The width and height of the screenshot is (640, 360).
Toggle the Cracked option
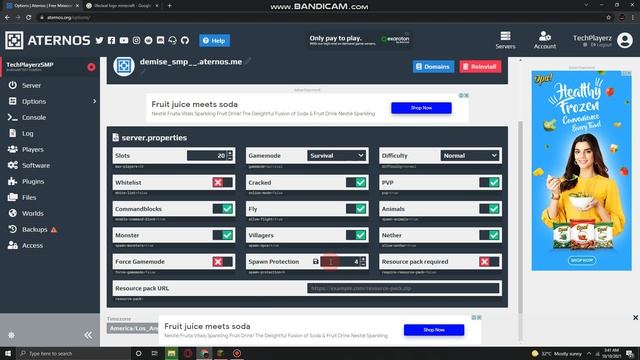(356, 182)
